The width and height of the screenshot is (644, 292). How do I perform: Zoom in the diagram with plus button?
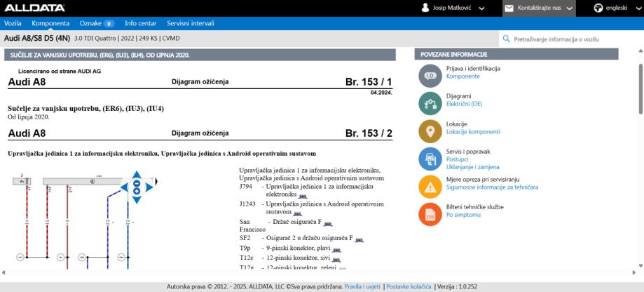(x=137, y=191)
